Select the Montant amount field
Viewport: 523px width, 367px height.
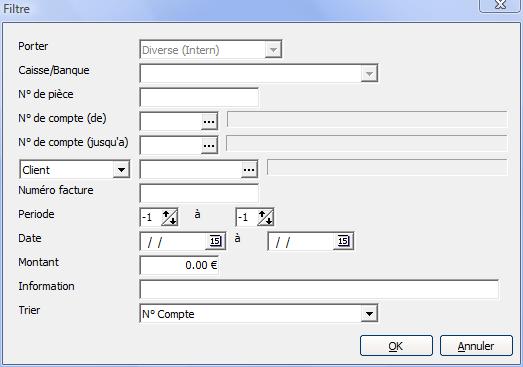(179, 265)
